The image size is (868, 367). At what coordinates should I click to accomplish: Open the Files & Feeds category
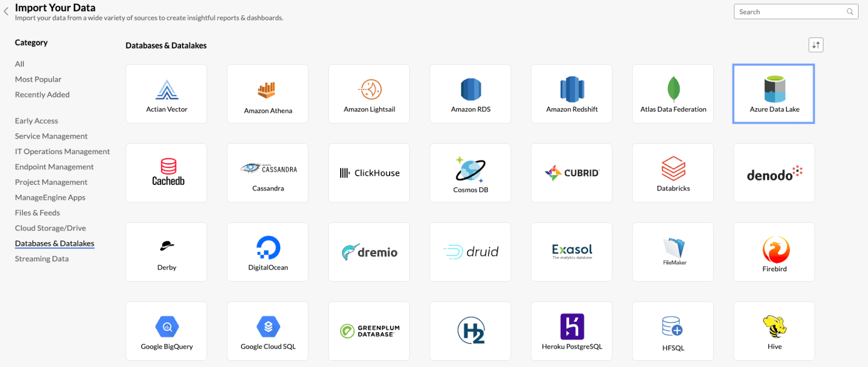tap(37, 213)
